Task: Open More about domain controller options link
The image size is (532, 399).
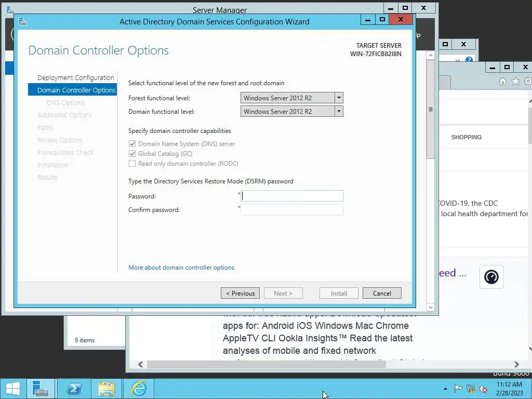Action: coord(181,268)
